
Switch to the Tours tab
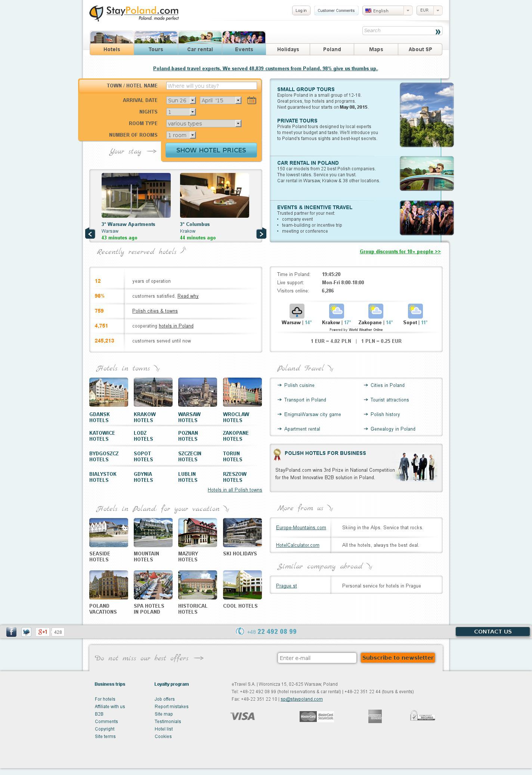click(x=156, y=49)
